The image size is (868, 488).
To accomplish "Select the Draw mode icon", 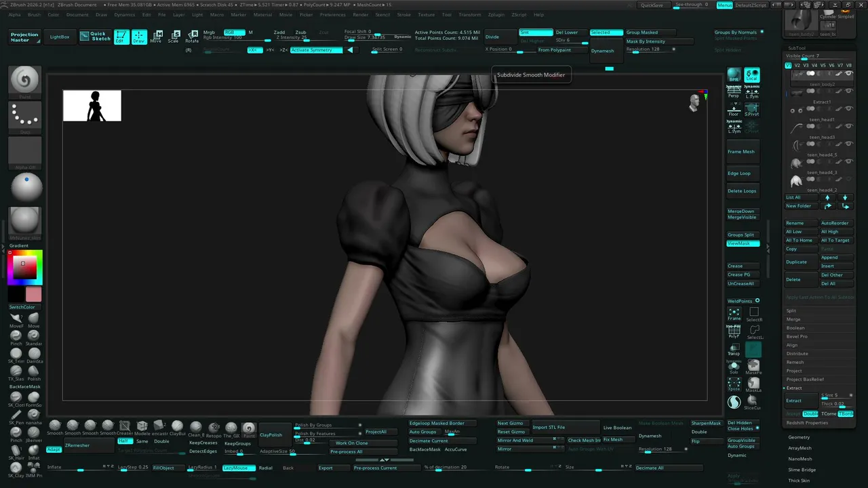I will coord(139,37).
